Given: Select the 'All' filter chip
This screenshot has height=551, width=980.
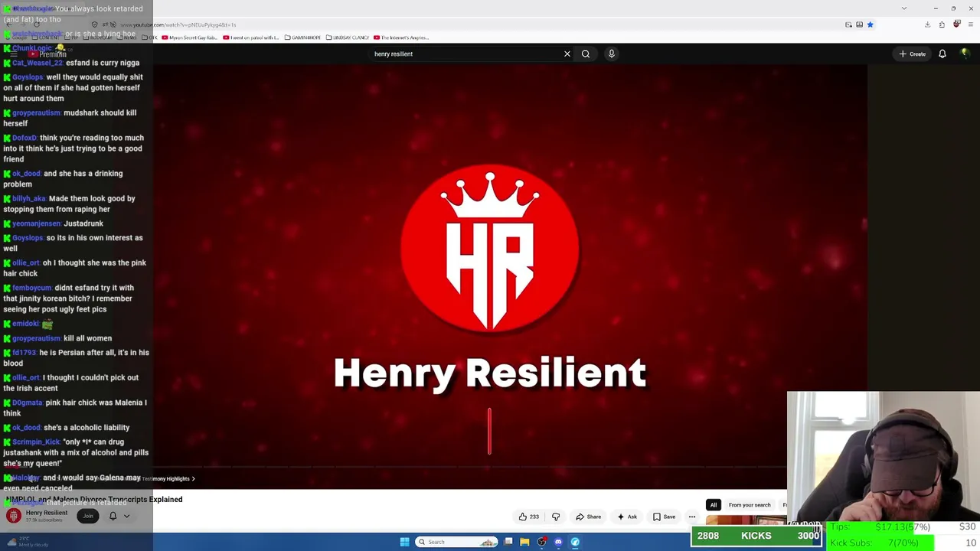Looking at the screenshot, I should [714, 505].
